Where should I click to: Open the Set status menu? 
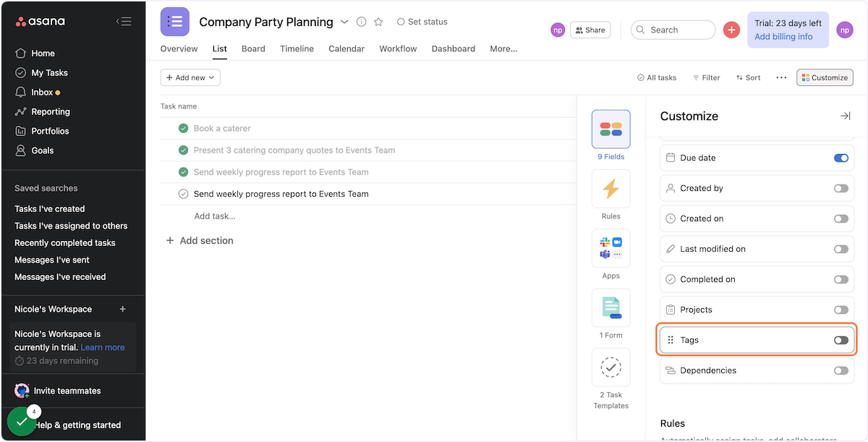(x=422, y=22)
